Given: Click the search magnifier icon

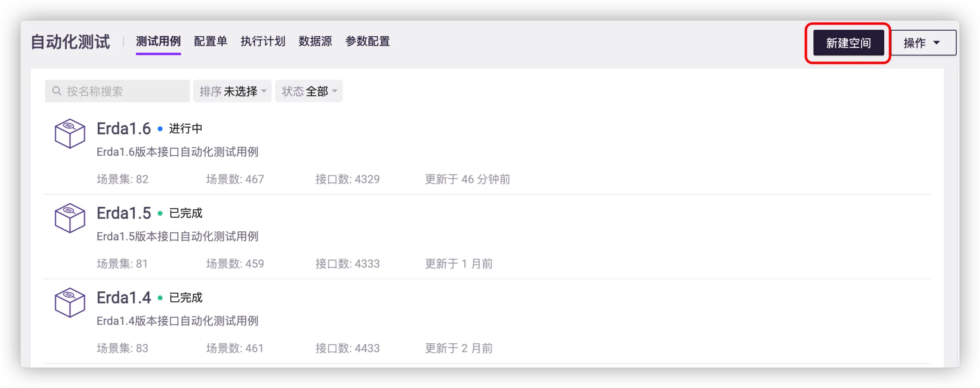Looking at the screenshot, I should tap(57, 91).
